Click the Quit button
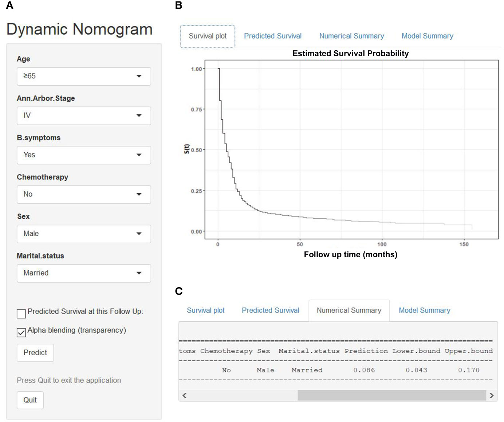The width and height of the screenshot is (504, 422). (x=30, y=400)
